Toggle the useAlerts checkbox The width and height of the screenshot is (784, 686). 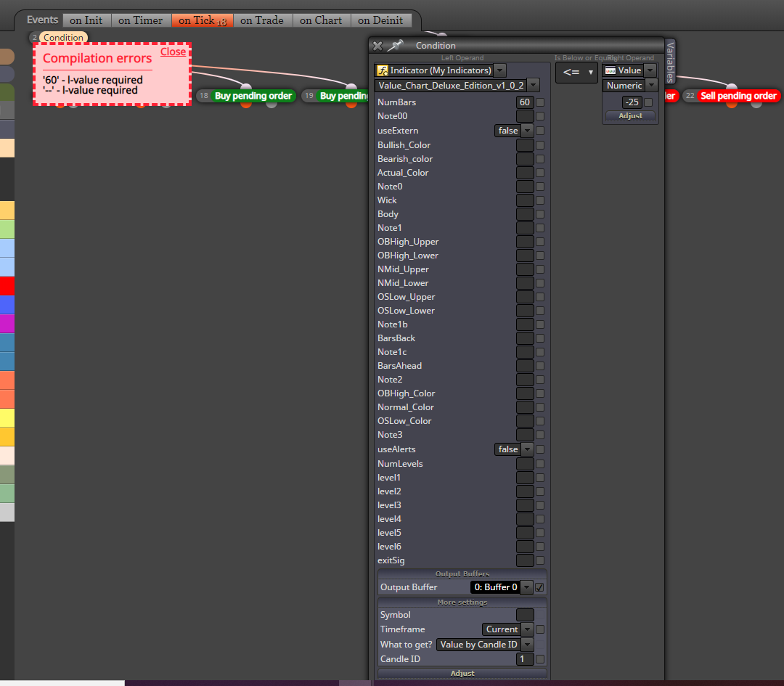coord(540,449)
